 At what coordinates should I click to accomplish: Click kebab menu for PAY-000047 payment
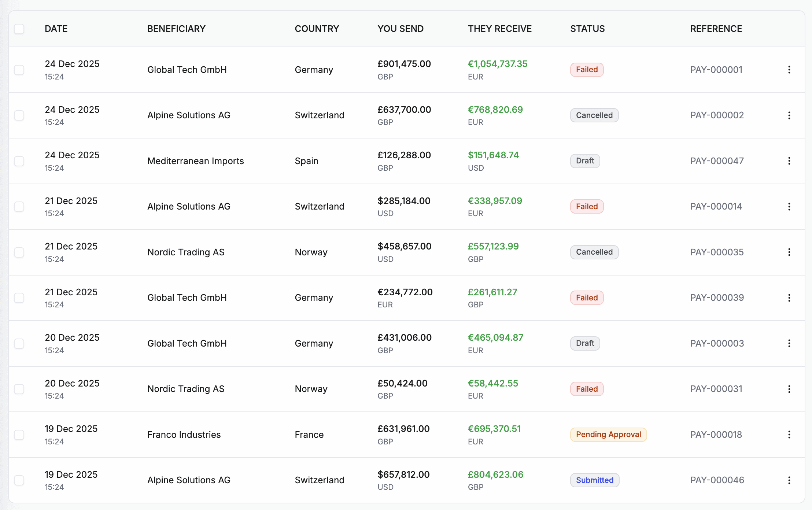(789, 161)
